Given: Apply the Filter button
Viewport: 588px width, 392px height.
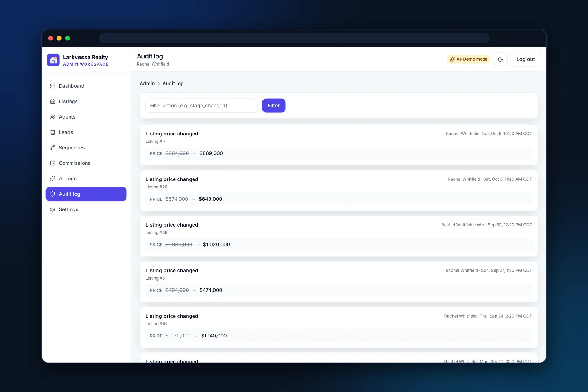Looking at the screenshot, I should 274,106.
